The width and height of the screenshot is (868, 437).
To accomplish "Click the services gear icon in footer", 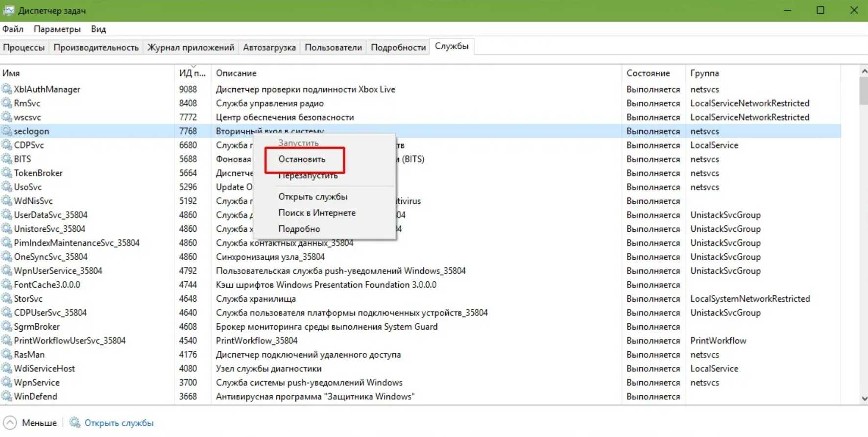I will (74, 423).
